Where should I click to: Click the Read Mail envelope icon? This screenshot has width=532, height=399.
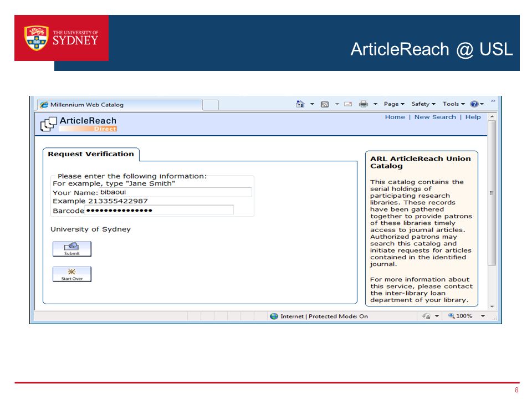[348, 104]
